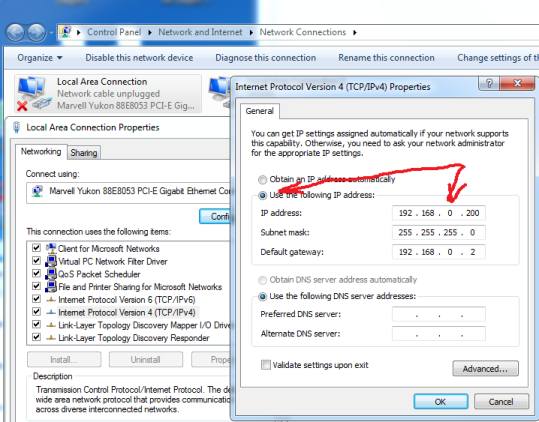Image resolution: width=539 pixels, height=422 pixels.
Task: Click the Client for Microsoft Networks icon
Action: coord(51,248)
